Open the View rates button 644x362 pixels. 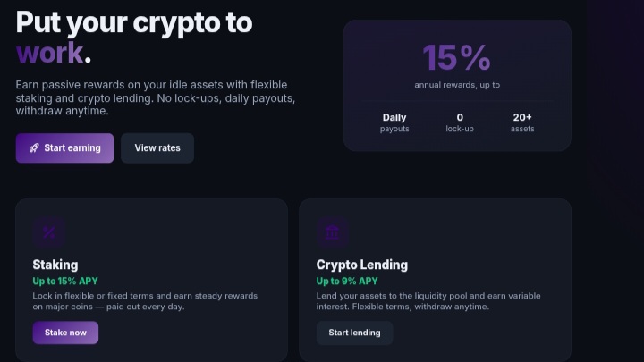click(157, 148)
